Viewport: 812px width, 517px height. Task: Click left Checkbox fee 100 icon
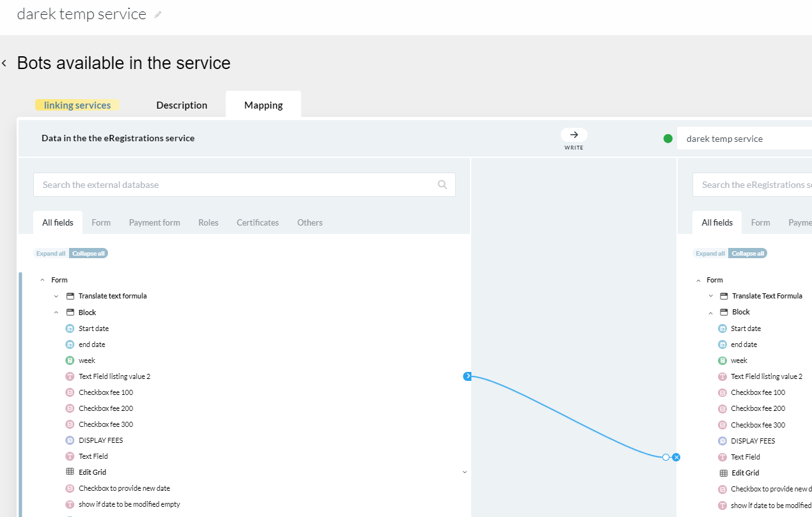(x=70, y=392)
